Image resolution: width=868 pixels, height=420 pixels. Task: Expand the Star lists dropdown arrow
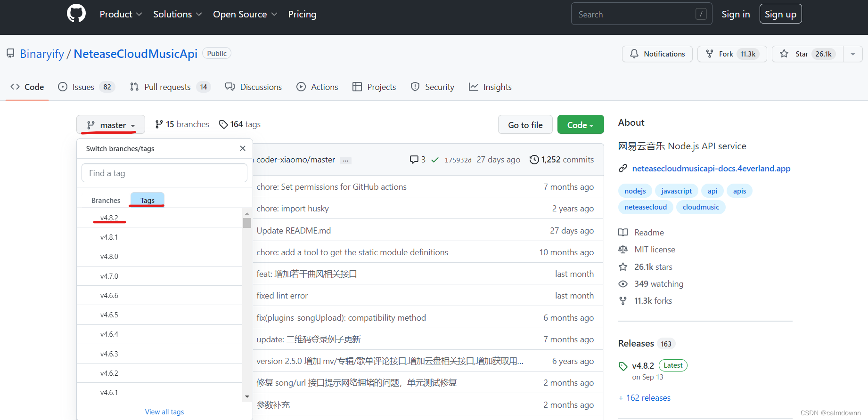point(852,54)
